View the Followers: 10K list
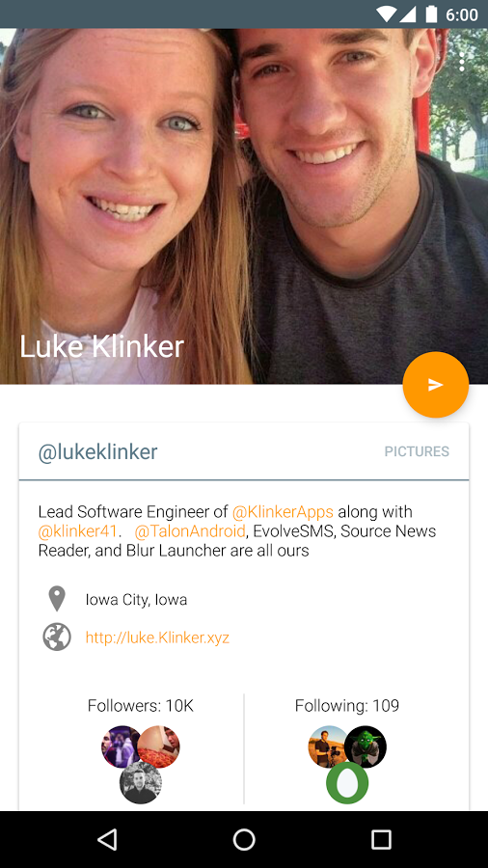Viewport: 488px width, 868px height. (x=141, y=706)
